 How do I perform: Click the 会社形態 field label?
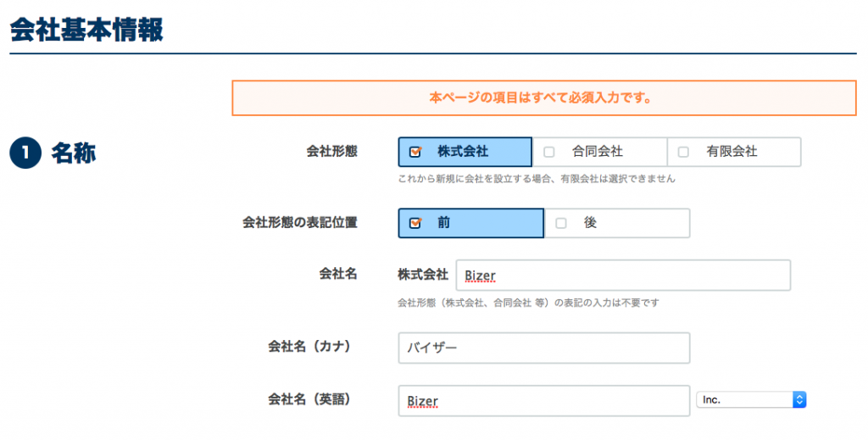332,152
